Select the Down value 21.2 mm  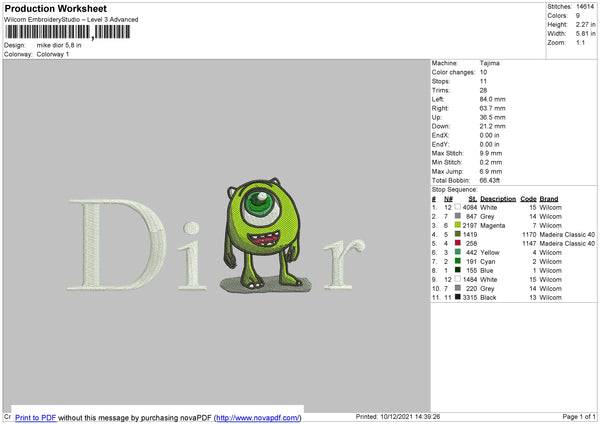tap(492, 126)
